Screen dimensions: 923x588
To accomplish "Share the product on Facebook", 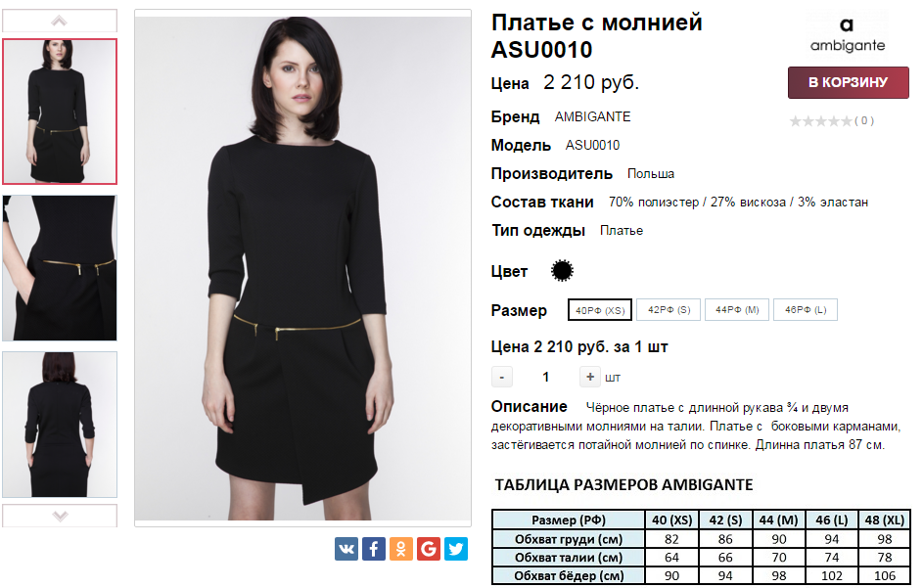I will click(374, 549).
